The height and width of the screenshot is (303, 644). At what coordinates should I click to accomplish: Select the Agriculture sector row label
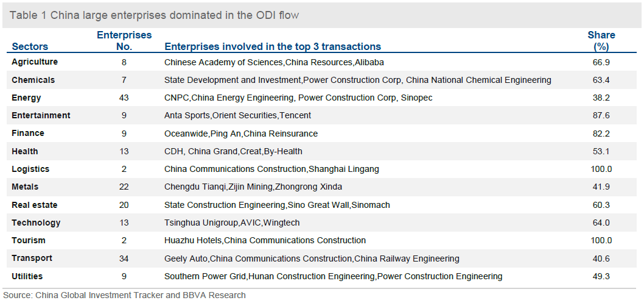[x=35, y=62]
